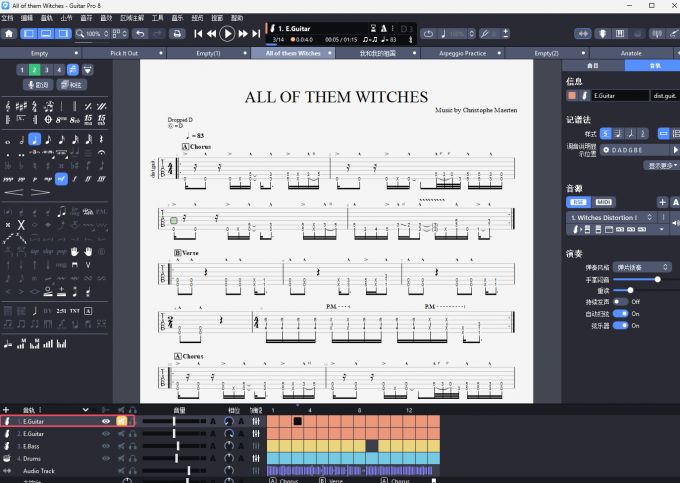The image size is (680, 483).
Task: Switch to the Pick It Out tab
Action: pyautogui.click(x=124, y=53)
